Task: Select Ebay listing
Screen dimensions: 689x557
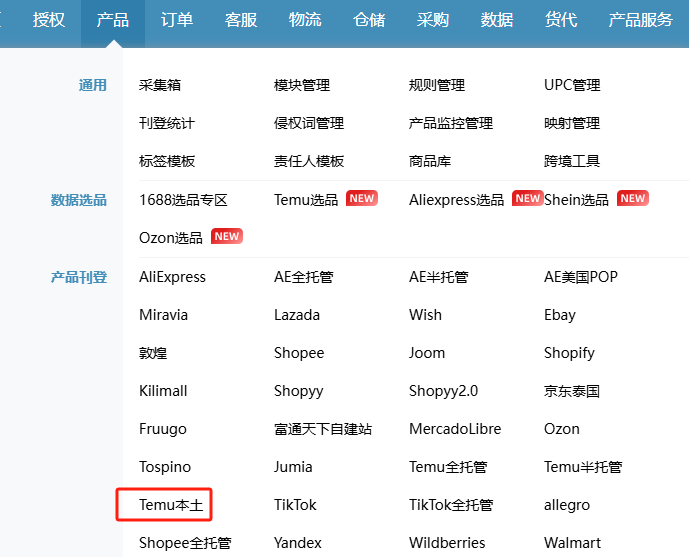Action: (x=560, y=315)
